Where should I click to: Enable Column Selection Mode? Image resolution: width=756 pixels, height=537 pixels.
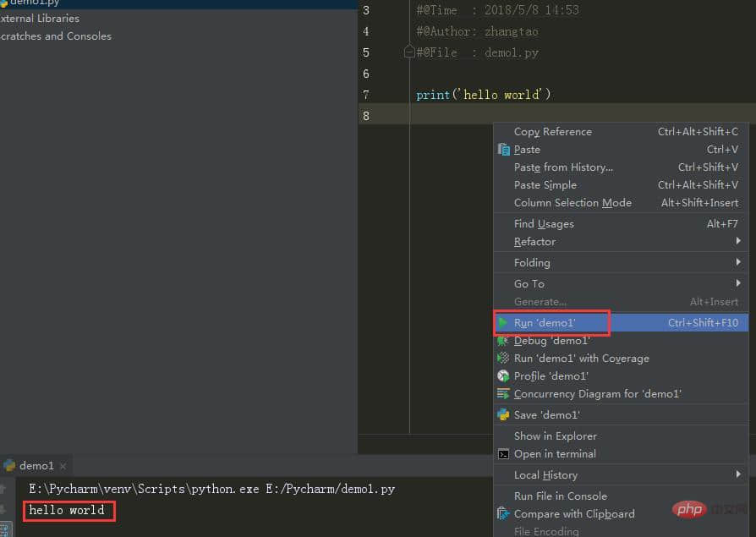(x=621, y=203)
